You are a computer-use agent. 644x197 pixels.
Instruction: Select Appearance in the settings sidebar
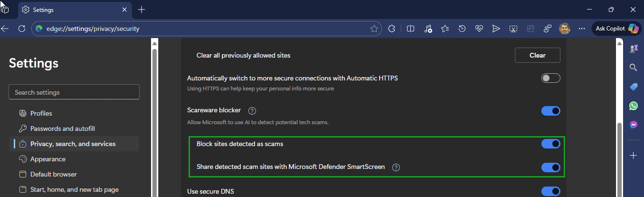click(x=47, y=159)
